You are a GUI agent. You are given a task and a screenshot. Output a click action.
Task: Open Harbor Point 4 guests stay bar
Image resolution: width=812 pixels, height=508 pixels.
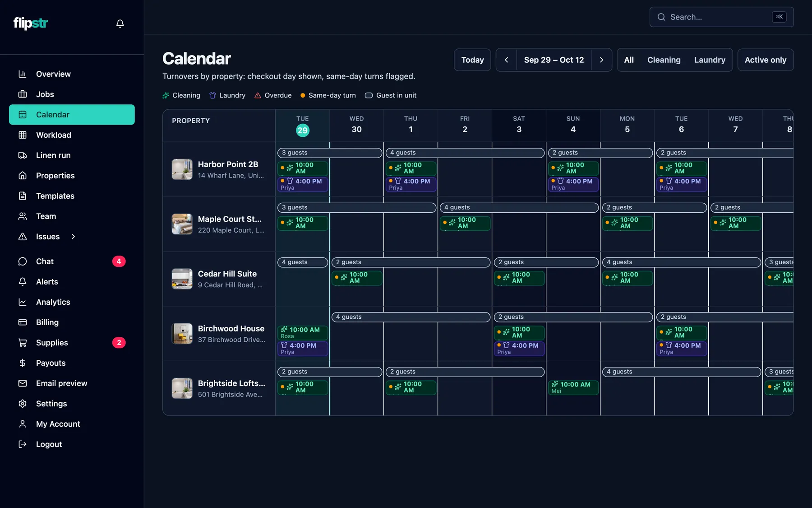coord(465,153)
